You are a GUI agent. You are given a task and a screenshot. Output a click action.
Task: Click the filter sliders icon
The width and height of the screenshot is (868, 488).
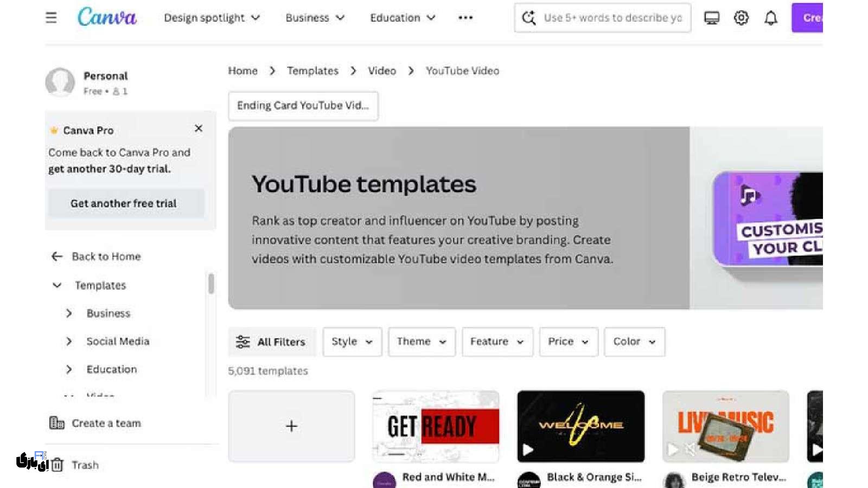tap(243, 342)
